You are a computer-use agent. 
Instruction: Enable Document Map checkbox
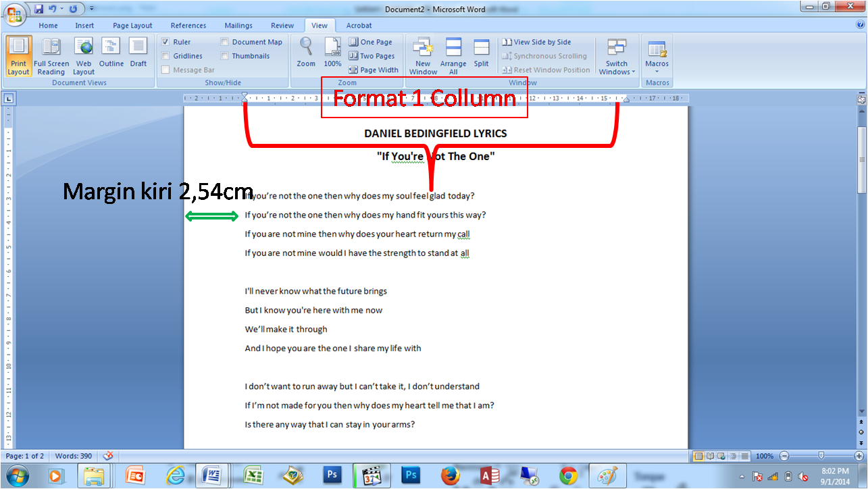224,42
